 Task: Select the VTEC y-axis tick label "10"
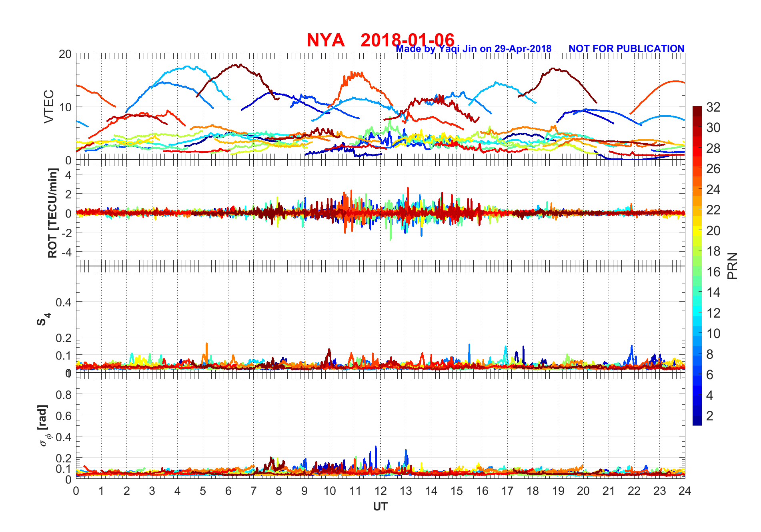(x=65, y=107)
